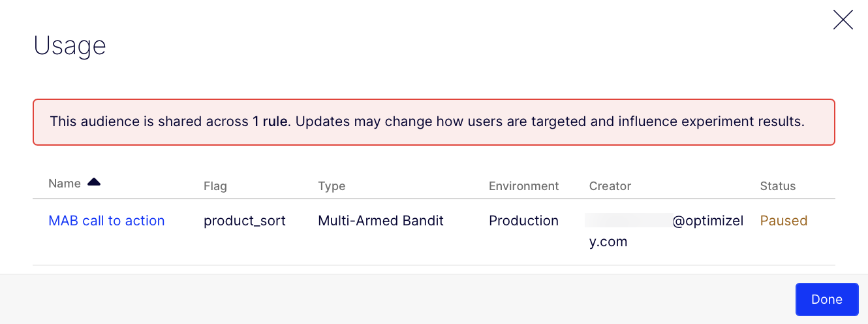Open the MAB call to action rule

pyautogui.click(x=106, y=221)
